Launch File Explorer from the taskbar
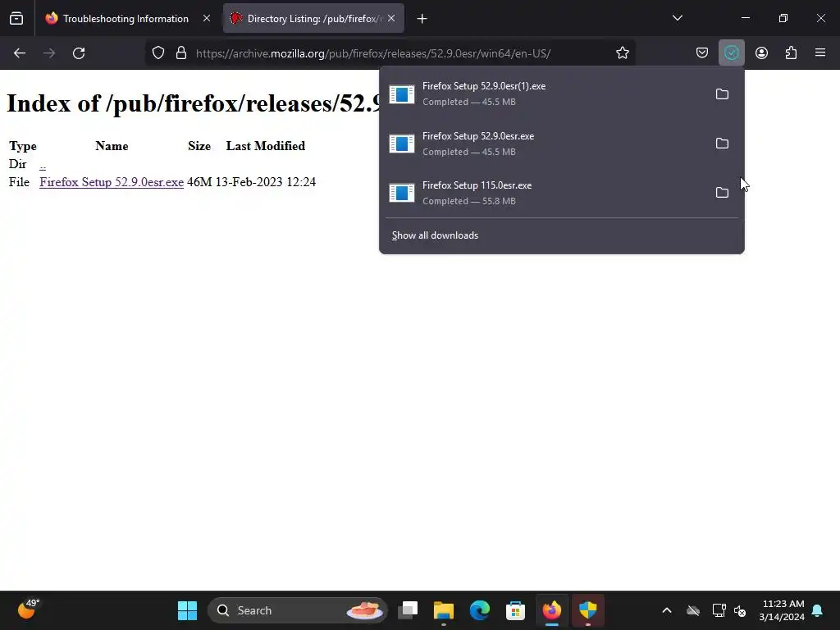 pyautogui.click(x=444, y=610)
